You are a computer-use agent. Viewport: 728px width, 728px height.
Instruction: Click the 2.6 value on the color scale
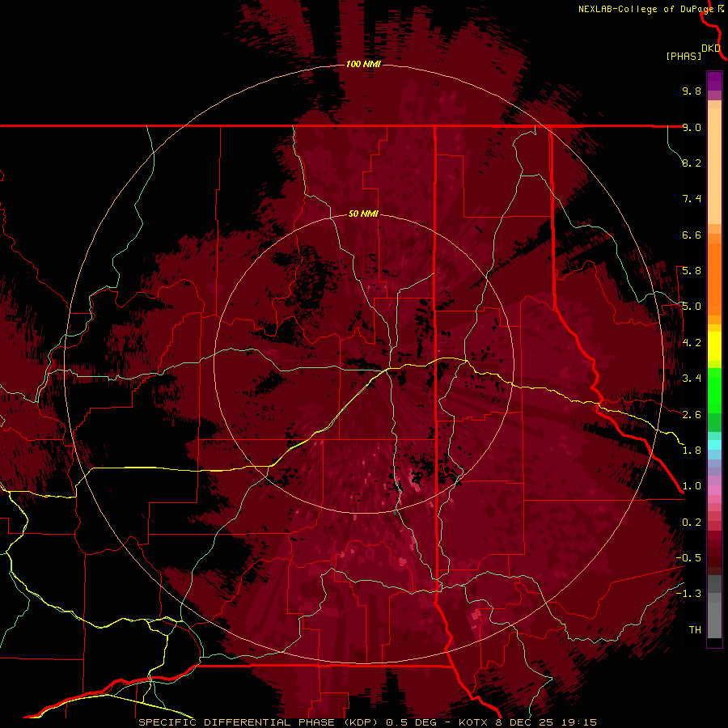pos(692,415)
